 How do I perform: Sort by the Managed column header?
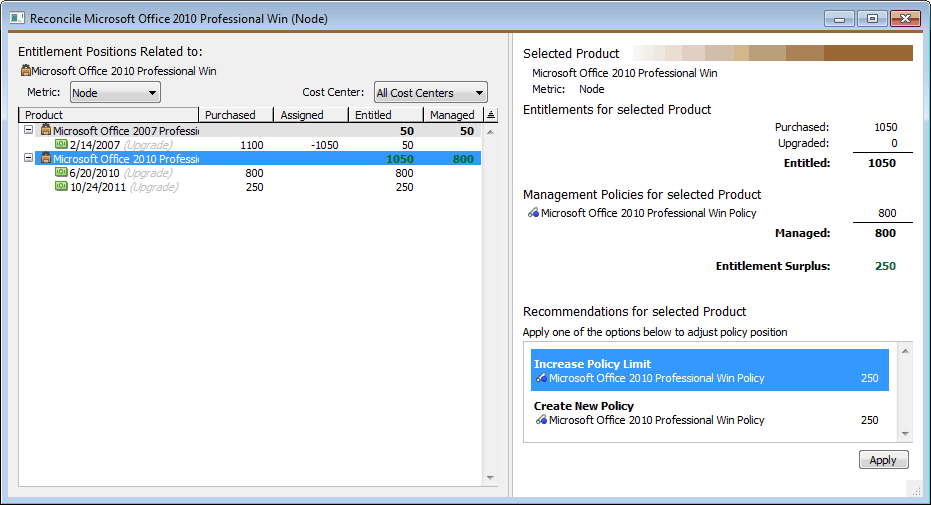(x=454, y=115)
